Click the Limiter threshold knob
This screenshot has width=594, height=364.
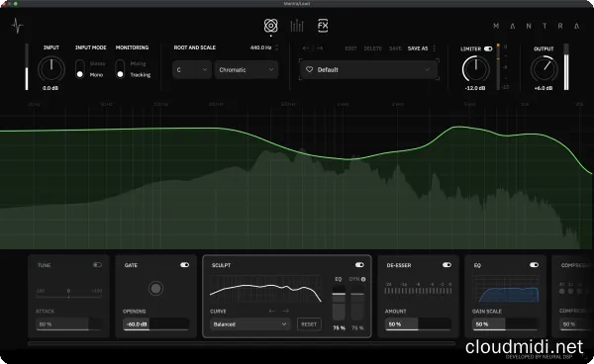click(476, 69)
